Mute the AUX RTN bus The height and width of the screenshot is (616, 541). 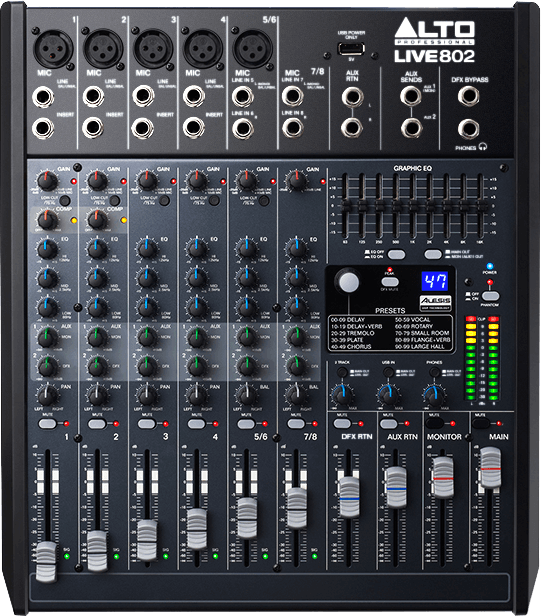389,424
